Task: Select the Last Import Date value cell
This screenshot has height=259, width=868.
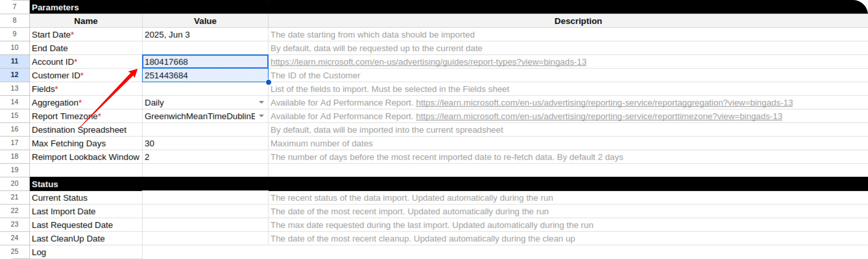Action: click(x=205, y=211)
